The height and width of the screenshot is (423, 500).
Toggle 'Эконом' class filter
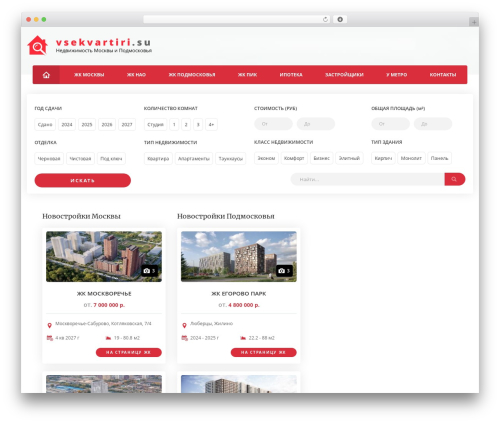266,158
